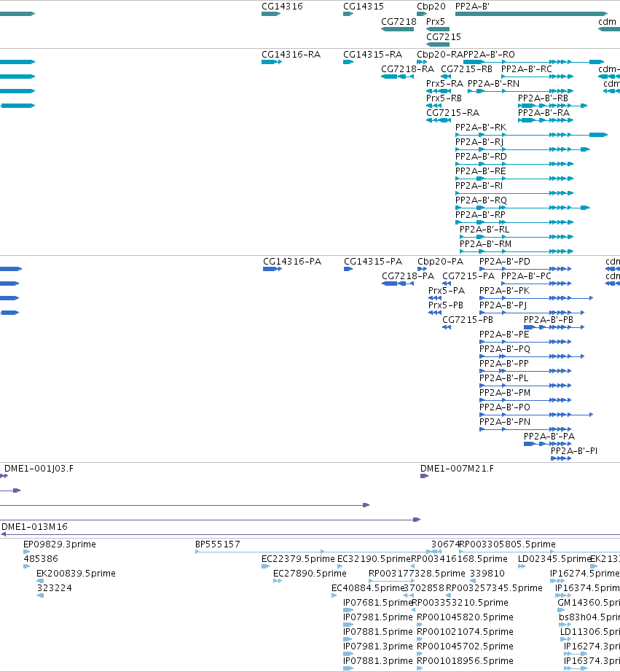Image resolution: width=620 pixels, height=672 pixels.
Task: Select the EC22379.5prime feature label
Action: pyautogui.click(x=298, y=559)
